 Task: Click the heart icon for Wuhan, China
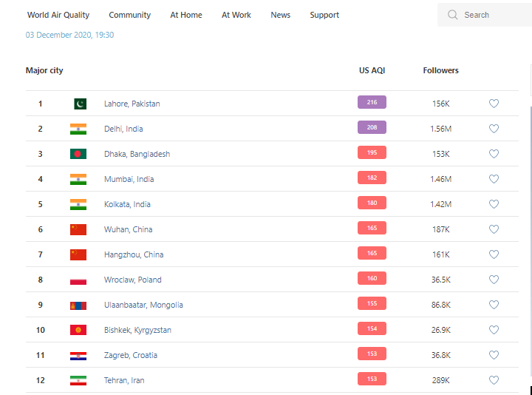coord(494,229)
